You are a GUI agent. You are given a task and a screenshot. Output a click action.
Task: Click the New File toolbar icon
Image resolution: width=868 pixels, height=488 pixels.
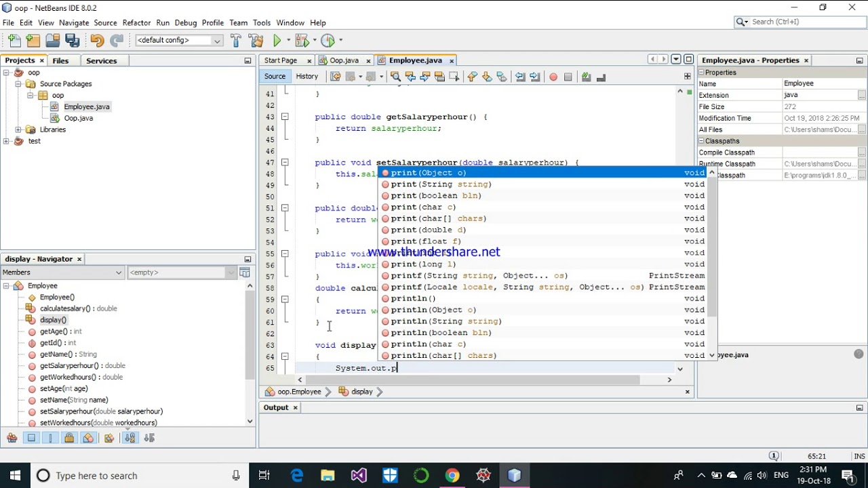coord(14,41)
